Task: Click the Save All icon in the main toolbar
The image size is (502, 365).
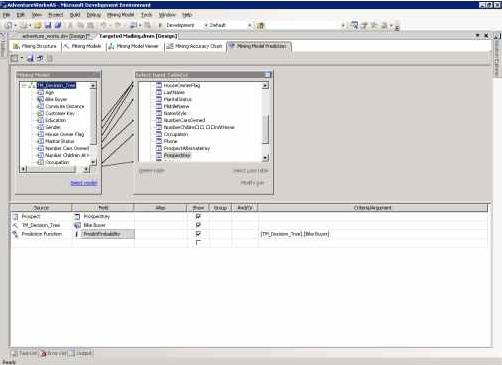Action: pyautogui.click(x=58, y=25)
